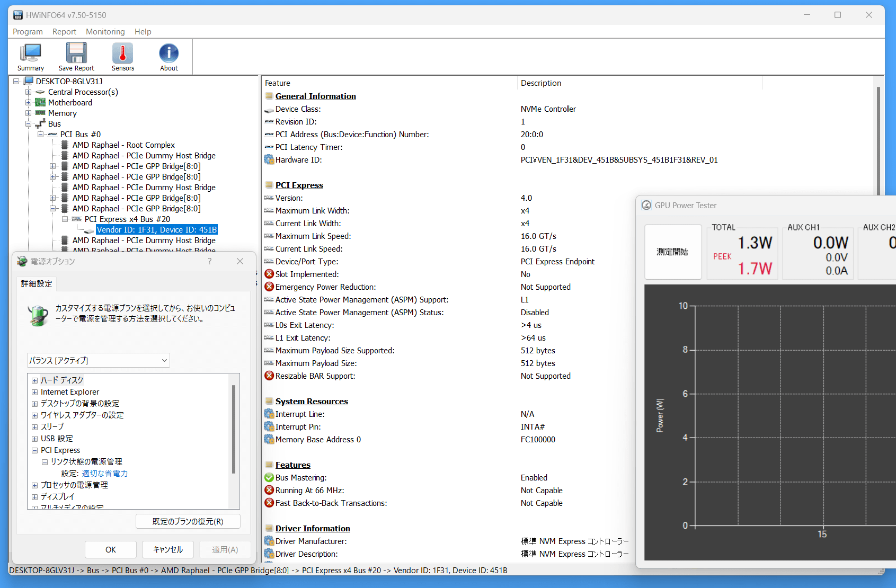Collapse the PCI Express power settings node
This screenshot has height=588, width=896.
[x=34, y=450]
